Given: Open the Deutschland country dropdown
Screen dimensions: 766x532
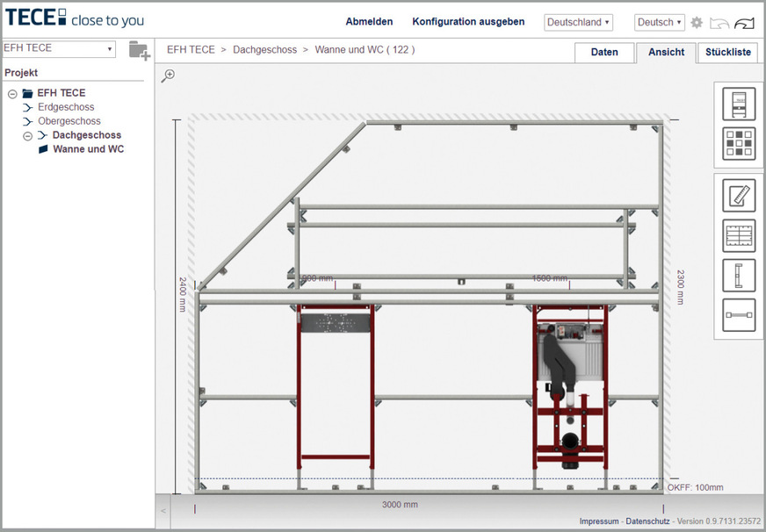Looking at the screenshot, I should [x=578, y=22].
